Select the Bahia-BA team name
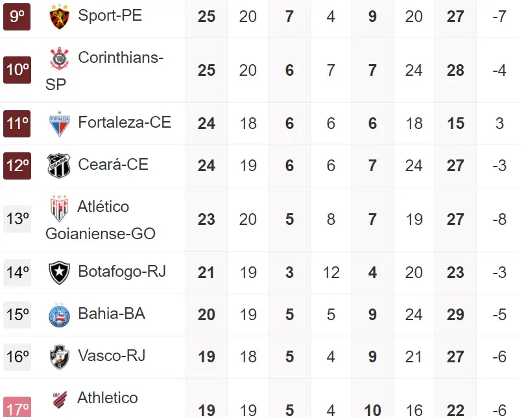 pyautogui.click(x=112, y=314)
